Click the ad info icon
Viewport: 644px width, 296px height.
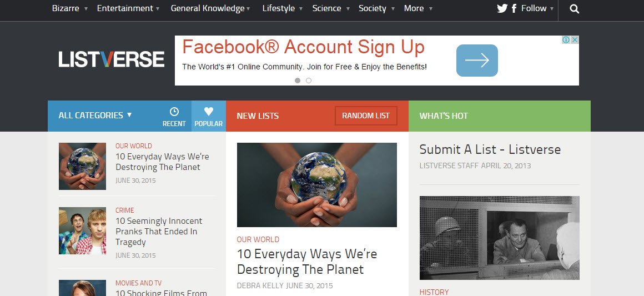tap(566, 40)
